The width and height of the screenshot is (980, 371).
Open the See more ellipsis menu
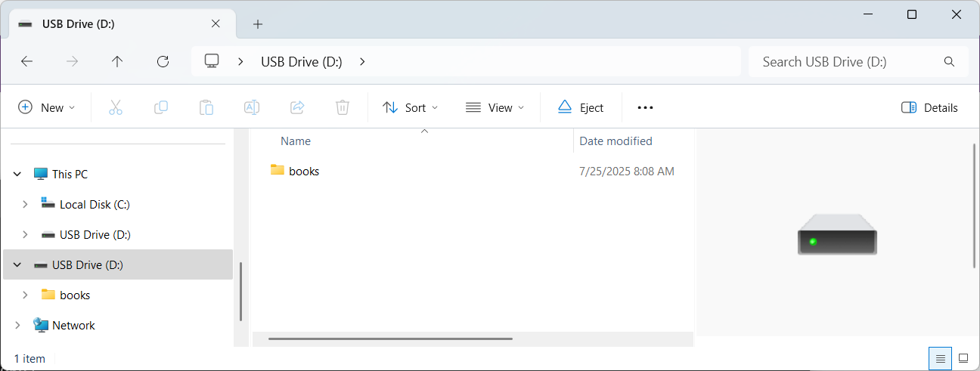click(645, 107)
